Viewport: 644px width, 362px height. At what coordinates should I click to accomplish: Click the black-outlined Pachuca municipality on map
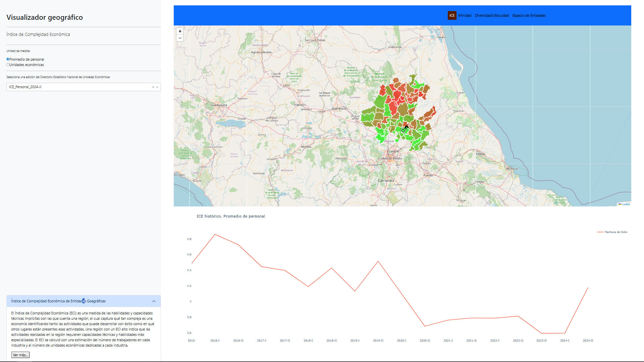click(x=404, y=130)
